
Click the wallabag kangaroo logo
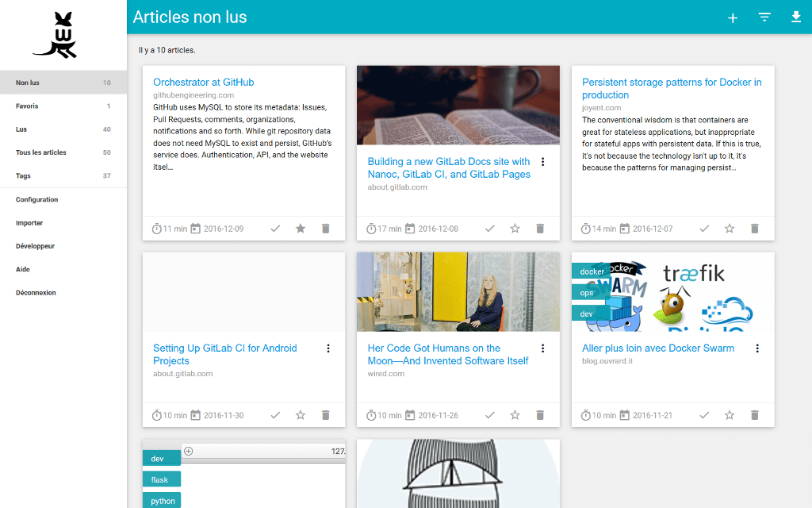click(x=56, y=36)
